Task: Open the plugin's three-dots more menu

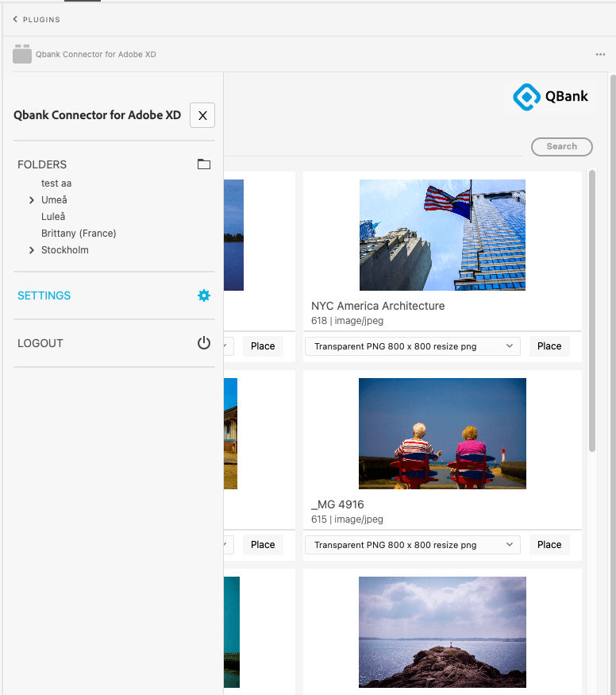Action: (x=600, y=55)
